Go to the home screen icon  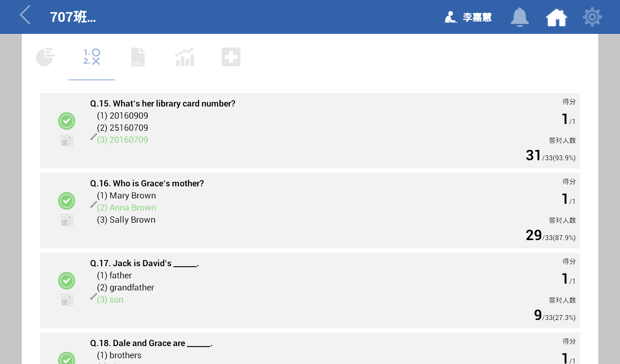(x=557, y=17)
